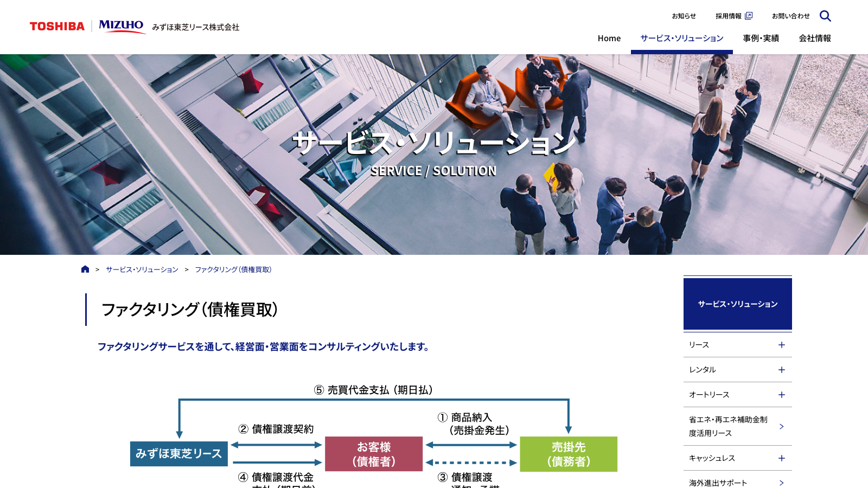Select 事例・実績 in the top navigation
Image resolution: width=868 pixels, height=488 pixels.
(x=761, y=38)
